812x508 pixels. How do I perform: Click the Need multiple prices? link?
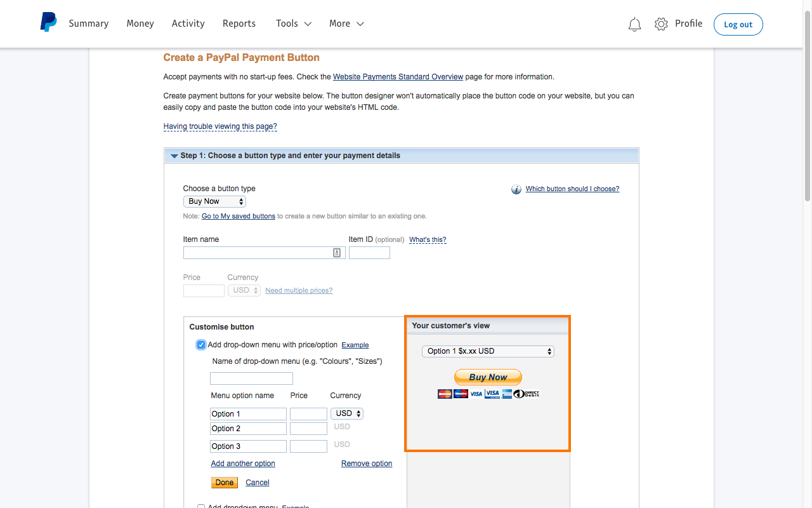pyautogui.click(x=299, y=290)
